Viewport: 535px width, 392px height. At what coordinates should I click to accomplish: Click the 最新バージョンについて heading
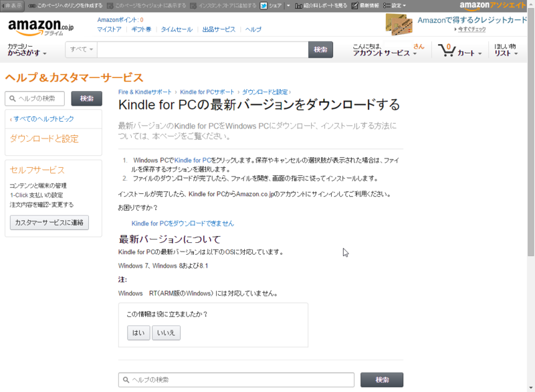(170, 239)
